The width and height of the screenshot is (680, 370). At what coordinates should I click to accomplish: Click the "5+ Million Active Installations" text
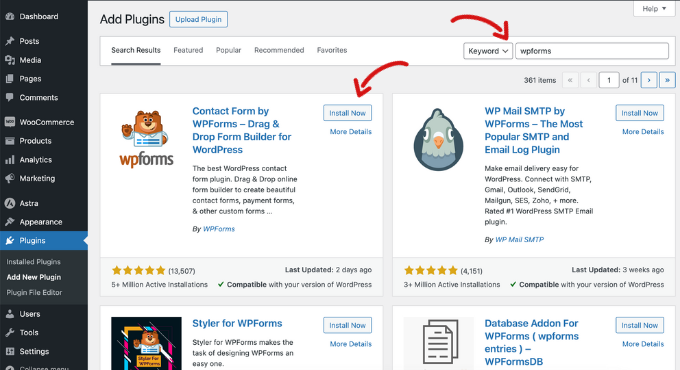(x=159, y=285)
